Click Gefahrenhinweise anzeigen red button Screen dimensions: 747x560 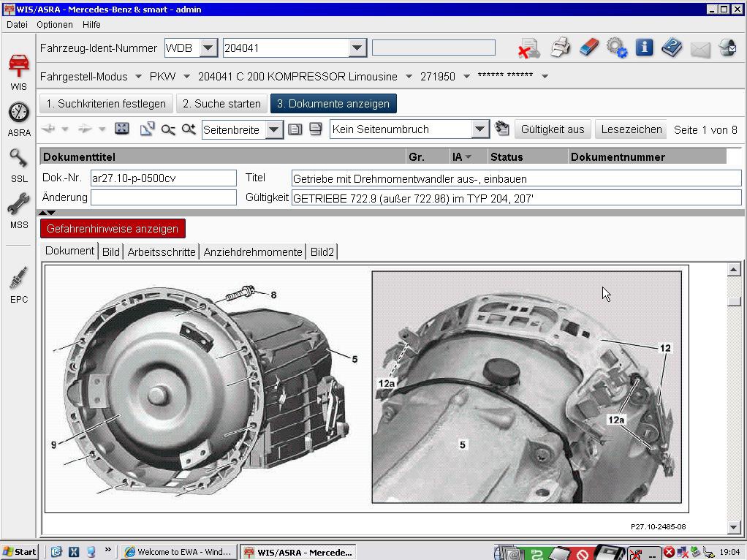pyautogui.click(x=113, y=229)
